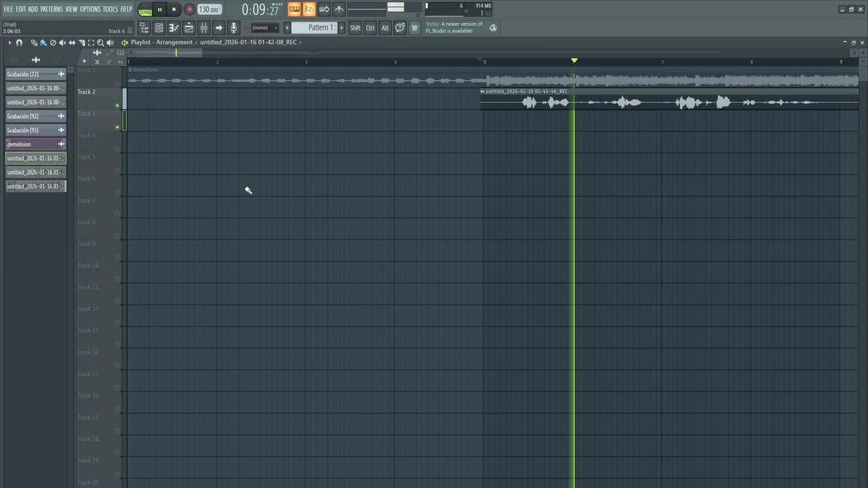The width and height of the screenshot is (868, 488).
Task: Toggle the playlist snap magnet
Action: pyautogui.click(x=19, y=43)
